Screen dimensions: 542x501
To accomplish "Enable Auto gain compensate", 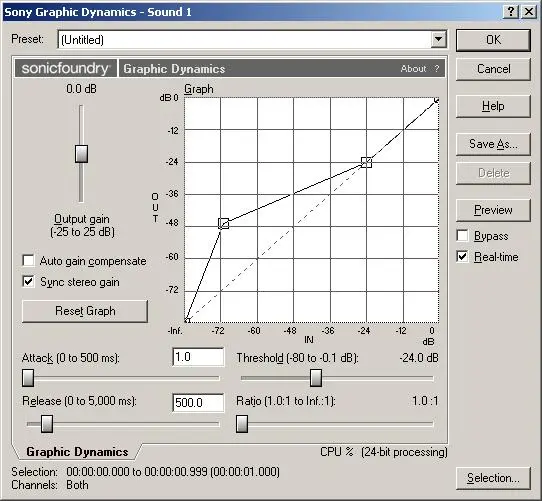I will tap(28, 260).
